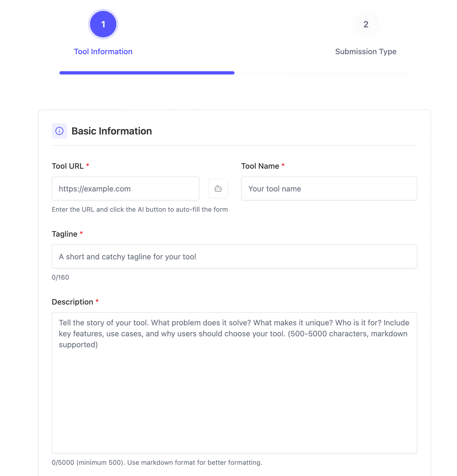Click into the Tagline input box
Screen dimensions: 457x476
click(x=234, y=256)
